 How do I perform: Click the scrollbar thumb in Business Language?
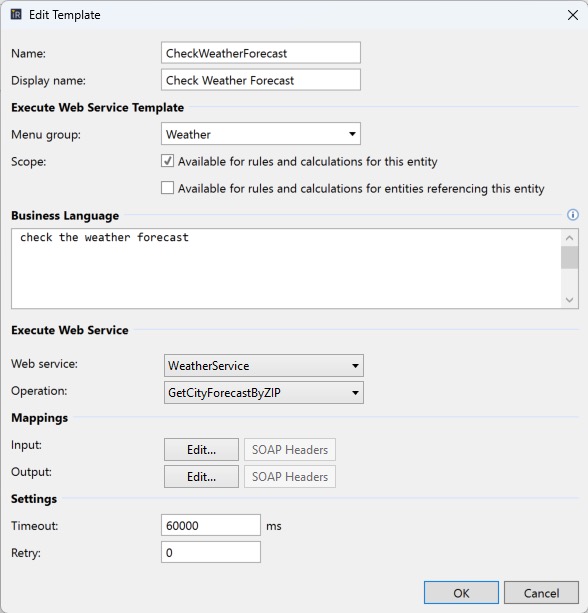569,257
